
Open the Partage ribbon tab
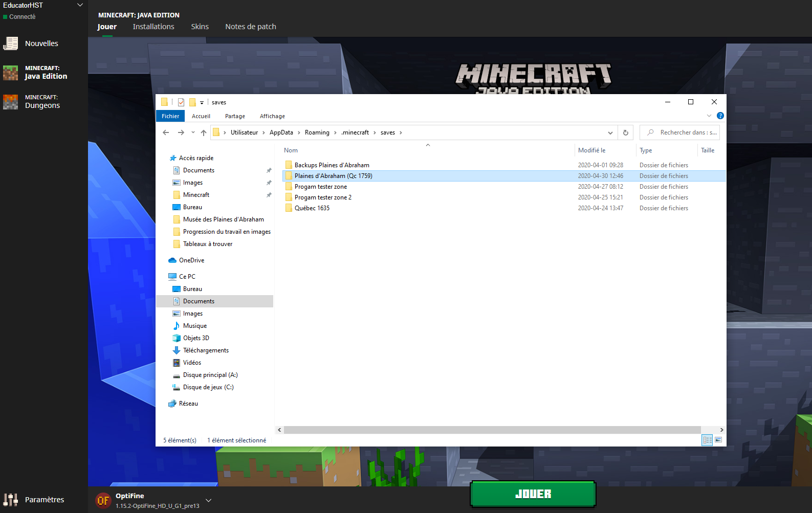pos(235,116)
